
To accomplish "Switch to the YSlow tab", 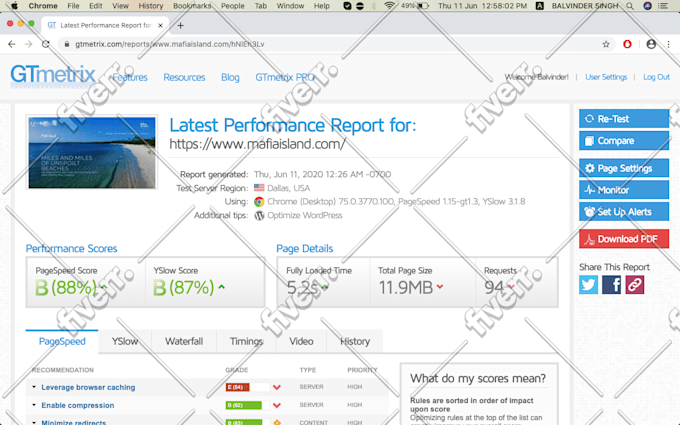I will click(x=125, y=341).
